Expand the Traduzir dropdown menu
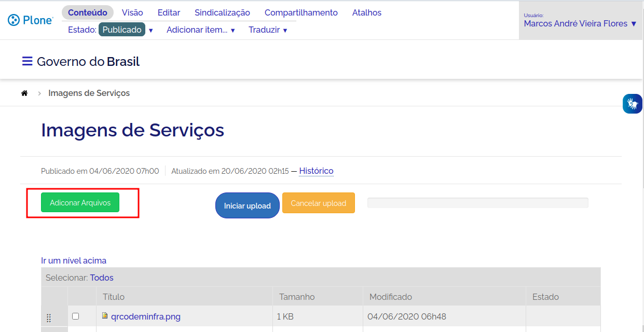The width and height of the screenshot is (644, 332). [267, 30]
